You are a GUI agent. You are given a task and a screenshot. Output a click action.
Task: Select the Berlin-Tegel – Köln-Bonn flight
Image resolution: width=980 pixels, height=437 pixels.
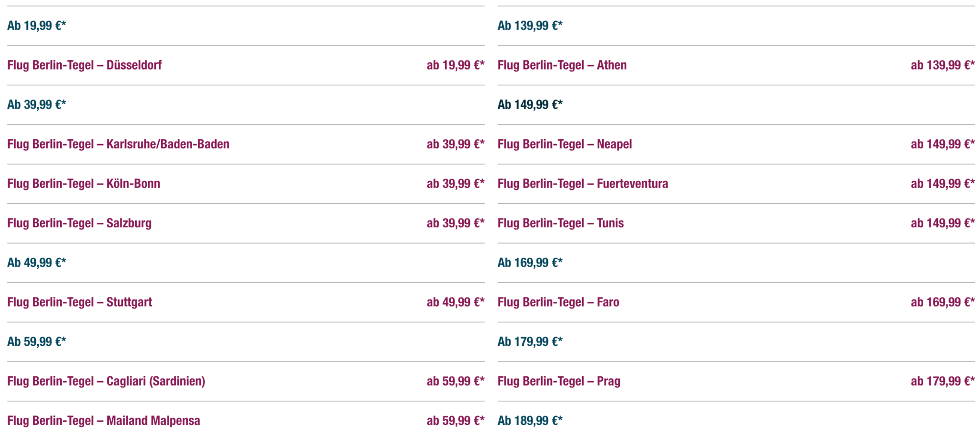click(x=84, y=184)
